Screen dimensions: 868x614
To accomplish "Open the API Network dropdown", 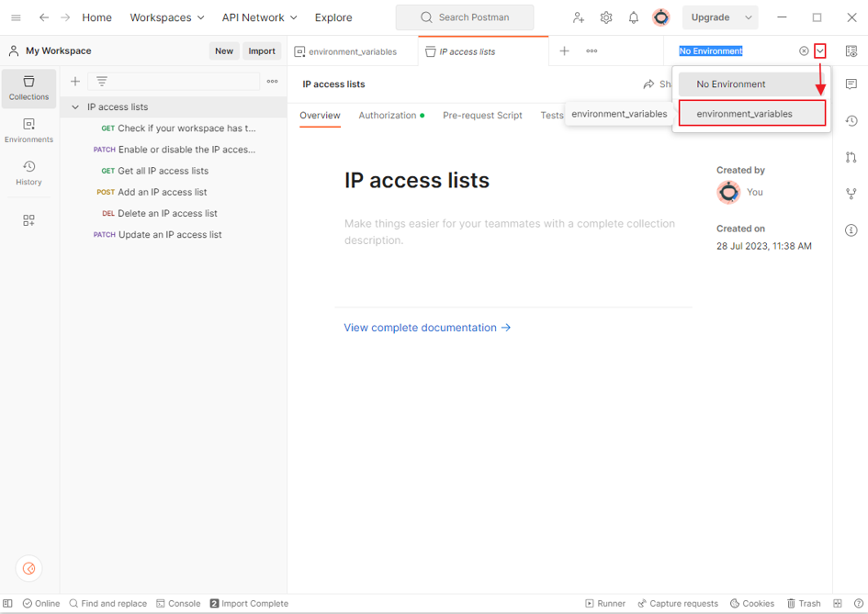I will [x=259, y=17].
